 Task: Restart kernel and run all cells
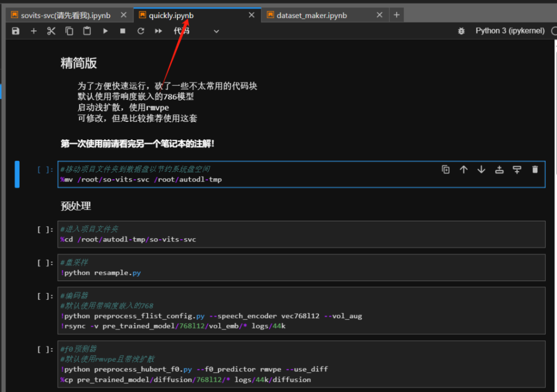[x=158, y=31]
